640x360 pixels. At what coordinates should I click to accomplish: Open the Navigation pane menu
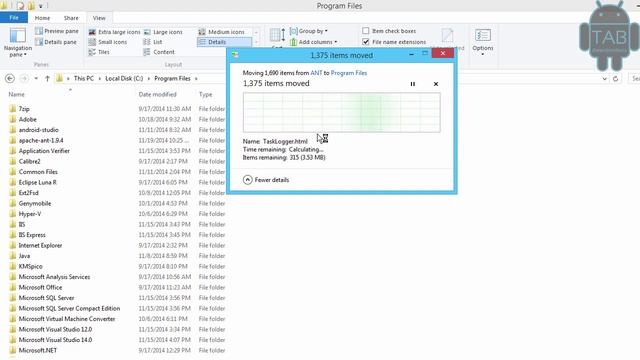[18, 42]
